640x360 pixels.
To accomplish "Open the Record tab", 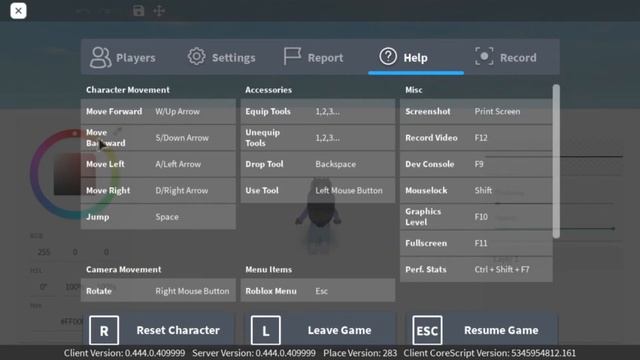I will pos(506,57).
